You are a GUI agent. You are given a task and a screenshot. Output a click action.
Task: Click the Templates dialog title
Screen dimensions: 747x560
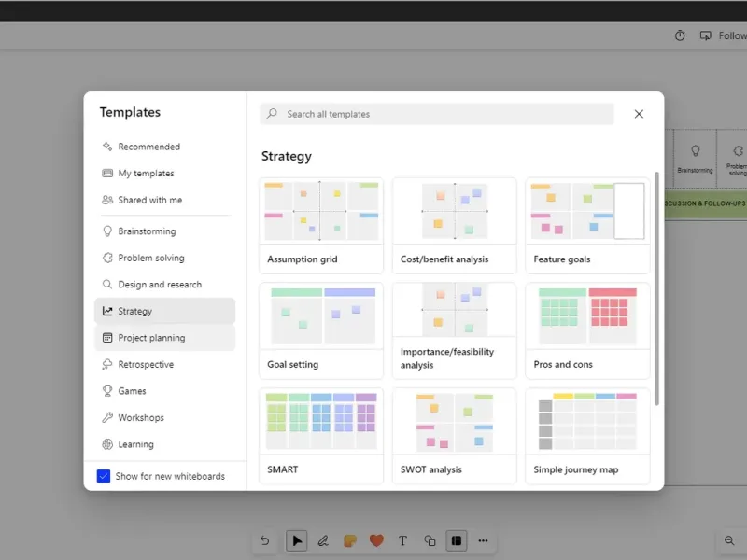click(130, 112)
